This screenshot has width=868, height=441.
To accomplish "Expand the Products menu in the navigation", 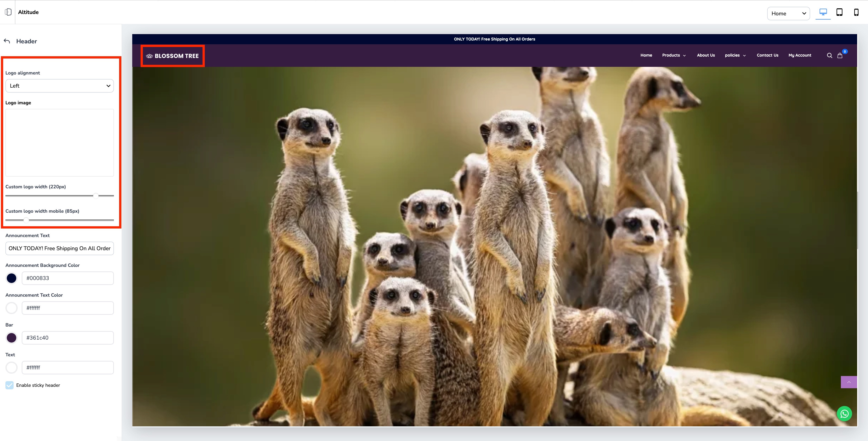I will coord(674,55).
